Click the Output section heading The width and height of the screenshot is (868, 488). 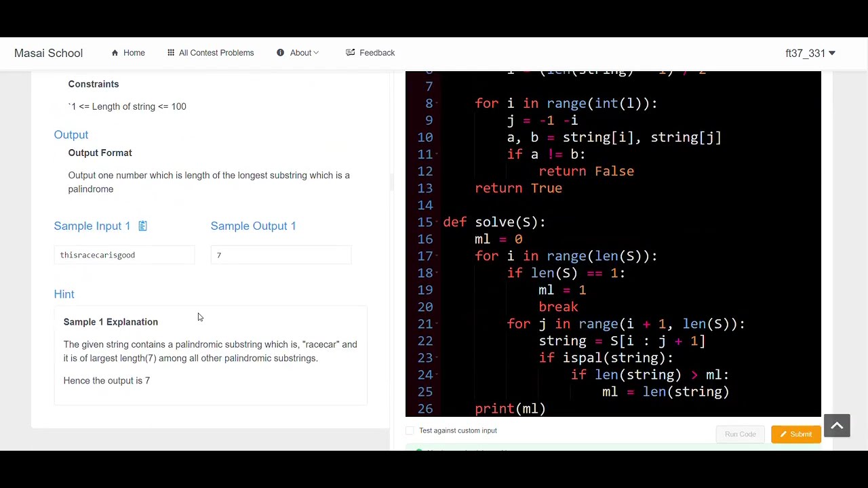coord(71,135)
